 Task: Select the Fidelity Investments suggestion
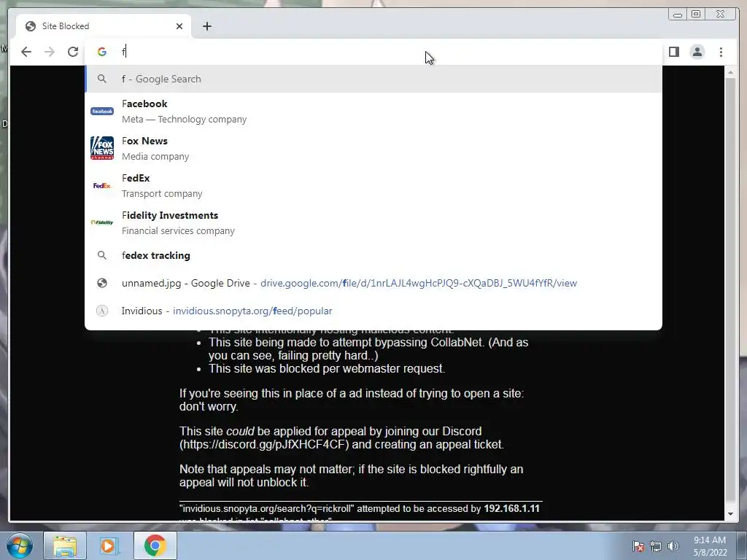pyautogui.click(x=373, y=222)
